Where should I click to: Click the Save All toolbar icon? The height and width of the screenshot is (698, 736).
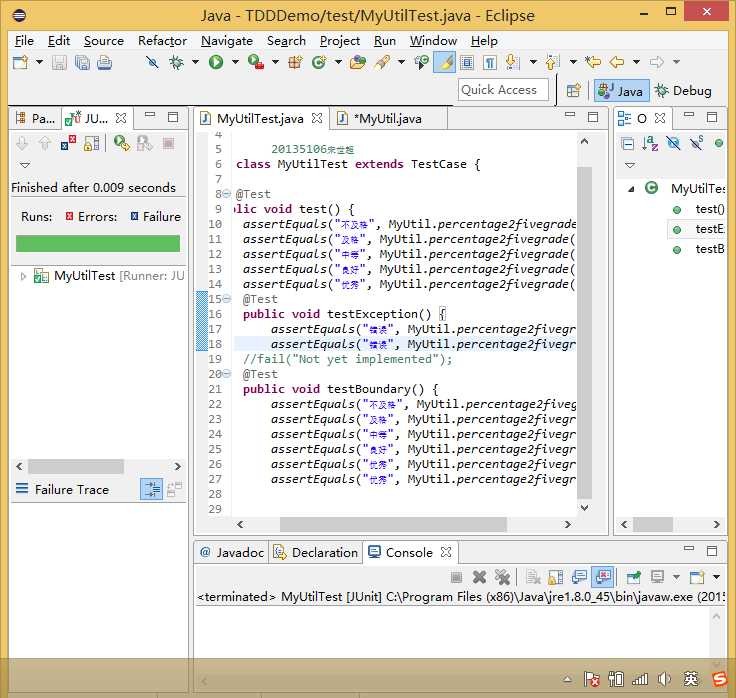pyautogui.click(x=82, y=62)
